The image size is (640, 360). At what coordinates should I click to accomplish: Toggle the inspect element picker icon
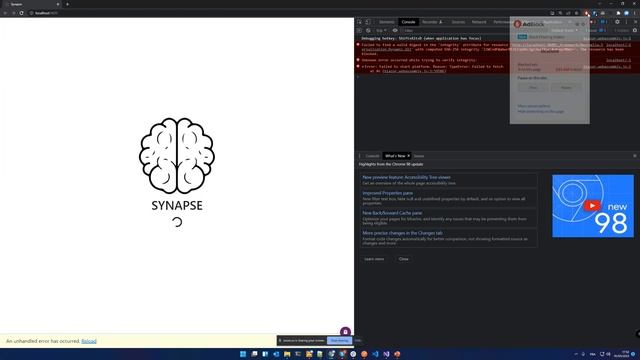[360, 22]
